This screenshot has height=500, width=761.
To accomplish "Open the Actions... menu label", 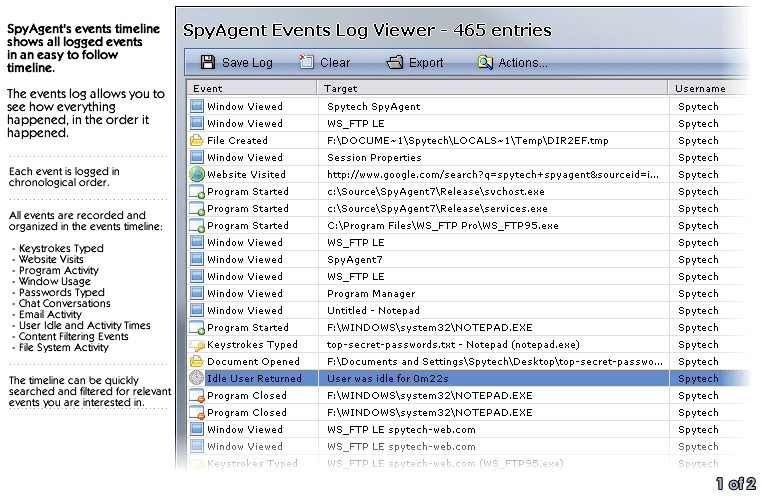I will (523, 63).
